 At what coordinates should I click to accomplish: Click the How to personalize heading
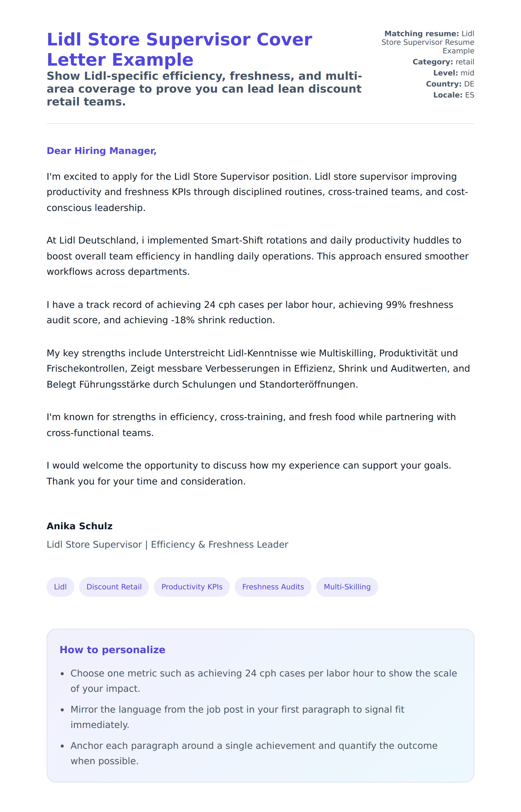[x=112, y=649]
